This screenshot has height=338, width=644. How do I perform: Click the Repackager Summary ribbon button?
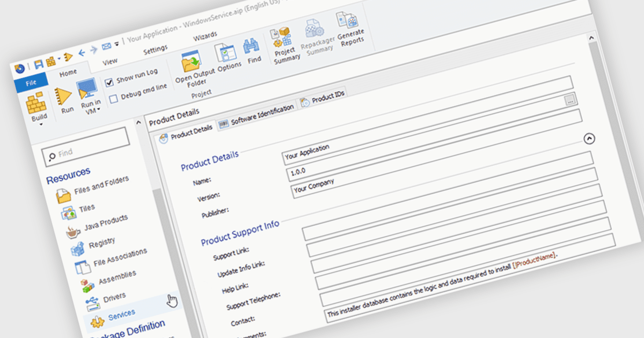(x=318, y=36)
